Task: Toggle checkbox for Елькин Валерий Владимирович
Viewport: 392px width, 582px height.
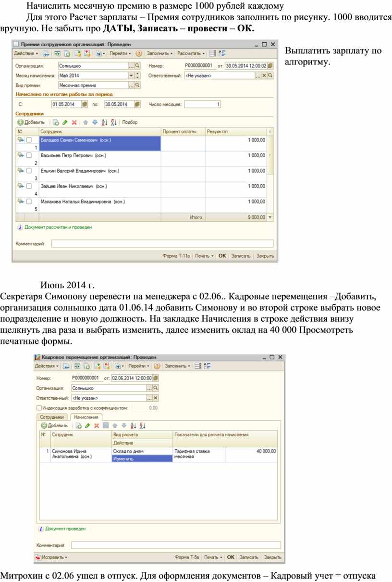Action: 29,170
